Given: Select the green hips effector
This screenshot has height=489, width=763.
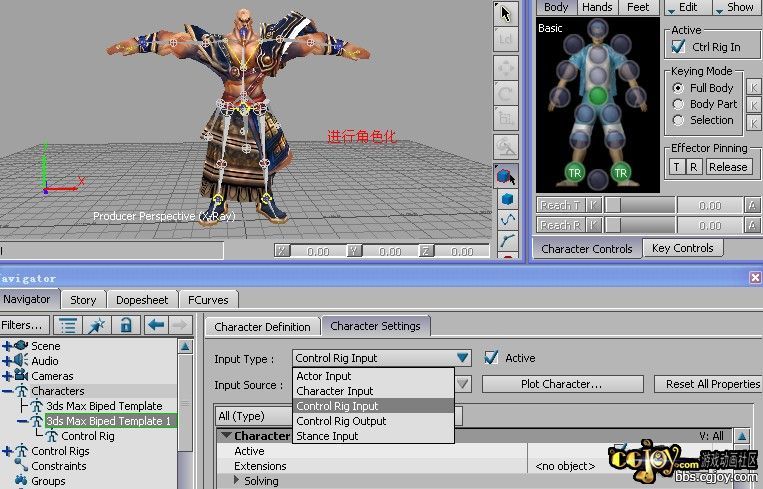Looking at the screenshot, I should pyautogui.click(x=598, y=95).
